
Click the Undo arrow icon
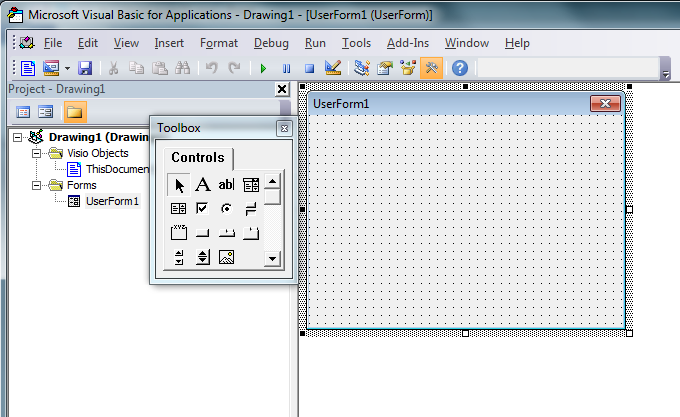[x=211, y=68]
